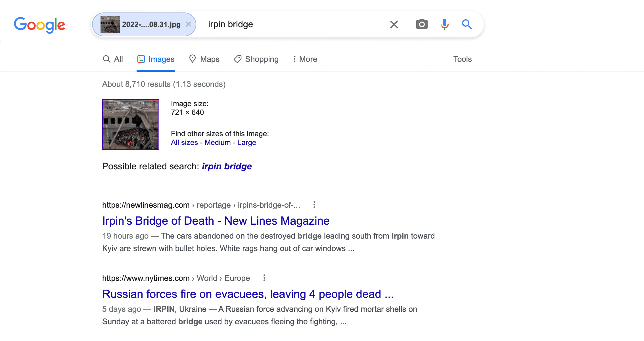Screen dimensions: 644x341
Task: Click the uploaded image thumbnail in search chip
Action: point(110,24)
